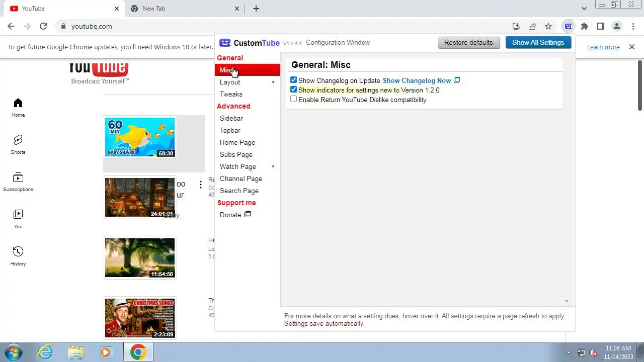Close the New Tab browser tab
Image resolution: width=644 pixels, height=362 pixels.
coord(237,9)
